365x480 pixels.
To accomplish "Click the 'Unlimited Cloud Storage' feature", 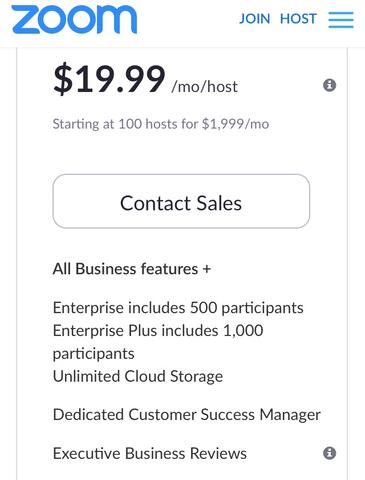I will pos(138,376).
